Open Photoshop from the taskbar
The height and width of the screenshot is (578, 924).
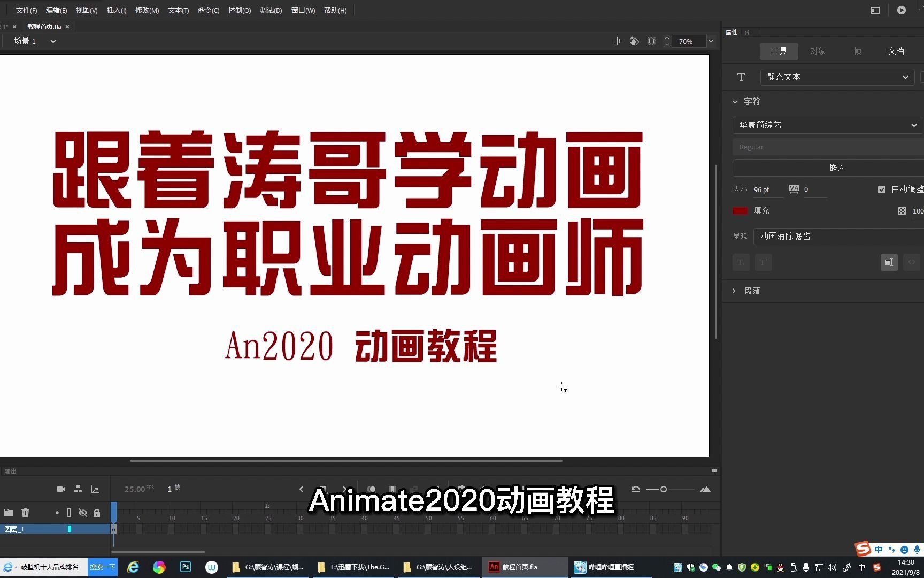(186, 567)
